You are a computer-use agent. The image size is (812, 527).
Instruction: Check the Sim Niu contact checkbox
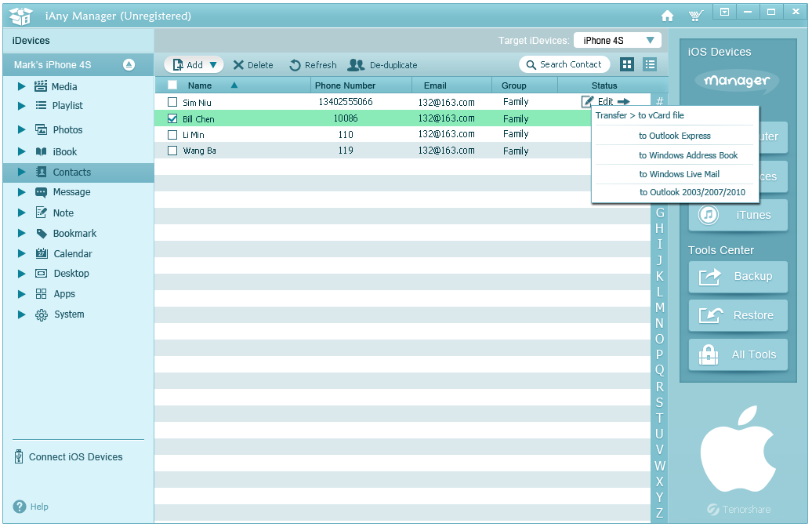coord(172,102)
